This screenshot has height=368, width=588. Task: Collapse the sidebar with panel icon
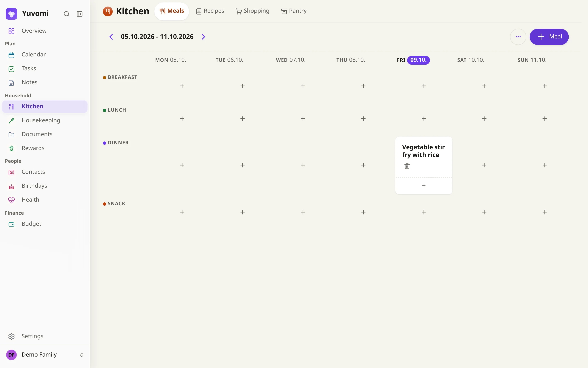tap(80, 14)
